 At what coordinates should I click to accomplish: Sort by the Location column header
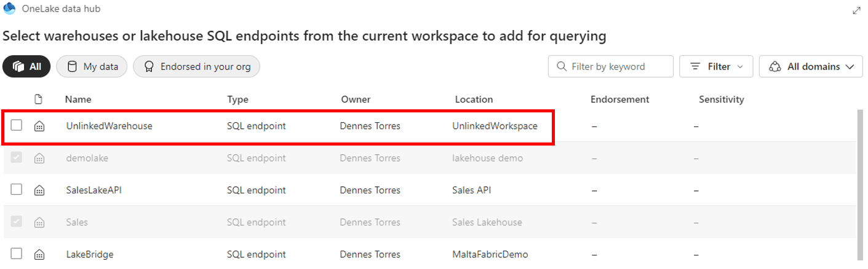pyautogui.click(x=474, y=99)
